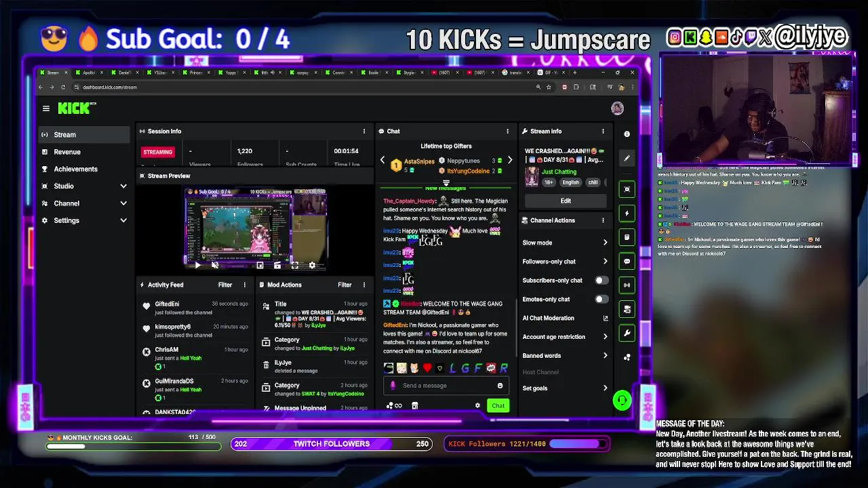The width and height of the screenshot is (868, 488).
Task: Select the red heart emote in chat emote row
Action: click(427, 368)
